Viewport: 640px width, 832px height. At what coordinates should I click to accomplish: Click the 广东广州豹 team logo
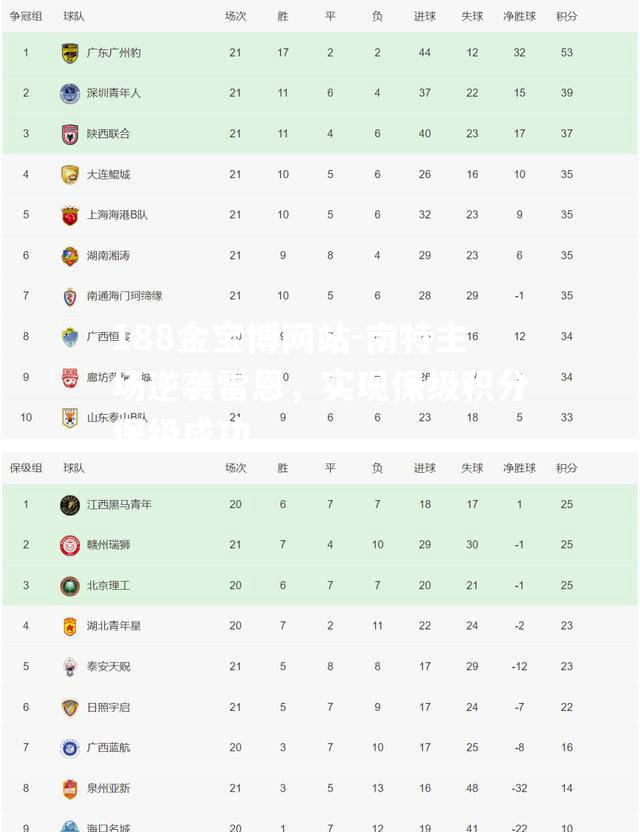pyautogui.click(x=70, y=53)
